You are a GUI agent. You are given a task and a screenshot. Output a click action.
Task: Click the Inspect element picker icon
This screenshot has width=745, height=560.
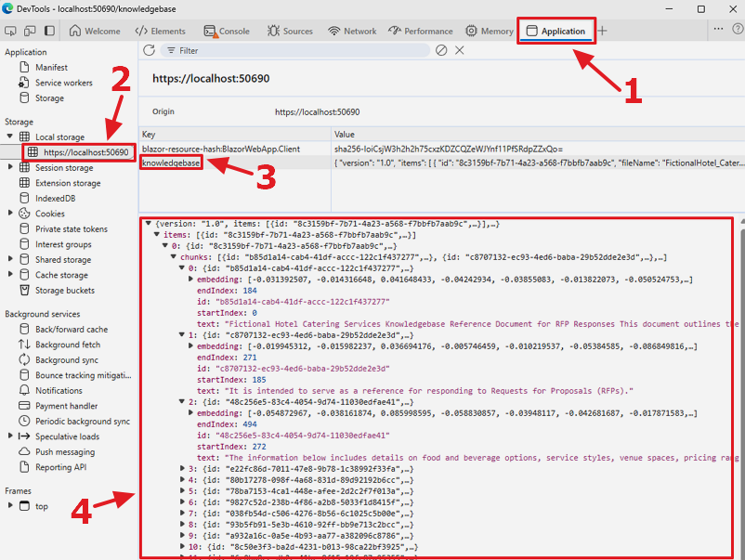(10, 31)
